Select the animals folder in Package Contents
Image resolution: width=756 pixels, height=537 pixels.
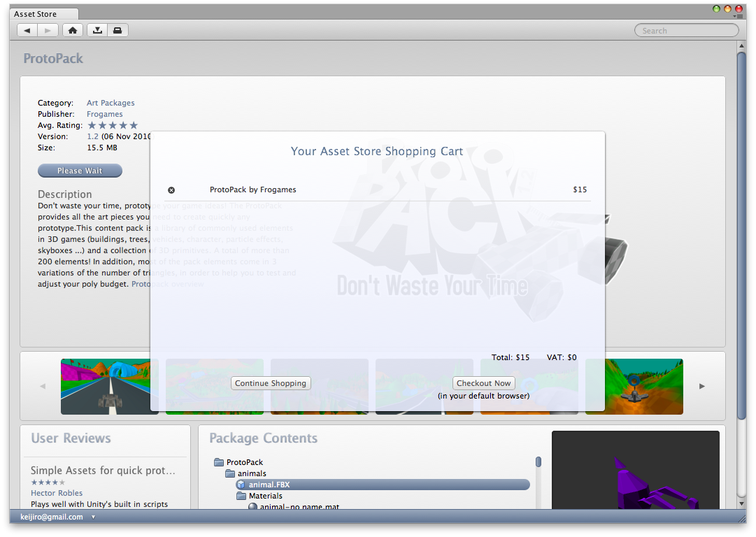246,473
